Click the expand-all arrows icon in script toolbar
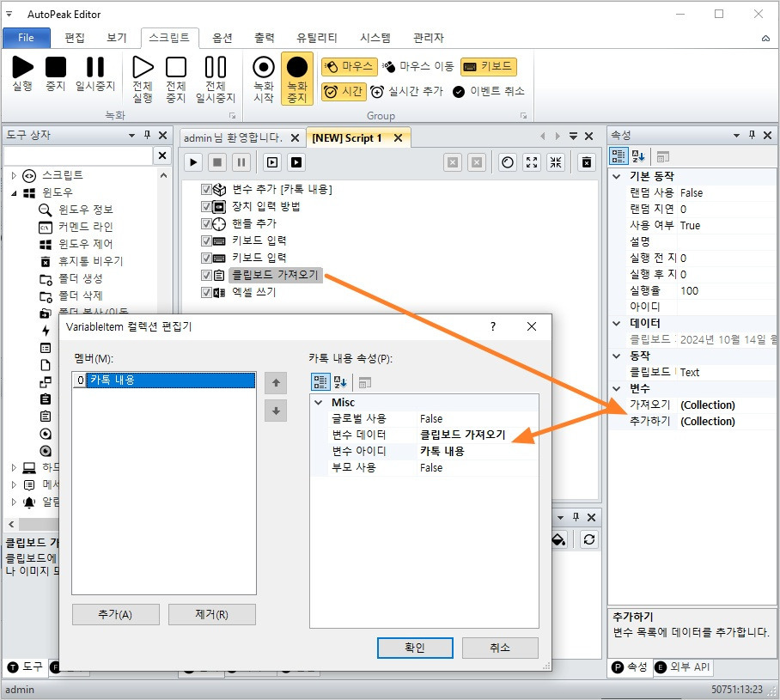780x700 pixels. [532, 162]
